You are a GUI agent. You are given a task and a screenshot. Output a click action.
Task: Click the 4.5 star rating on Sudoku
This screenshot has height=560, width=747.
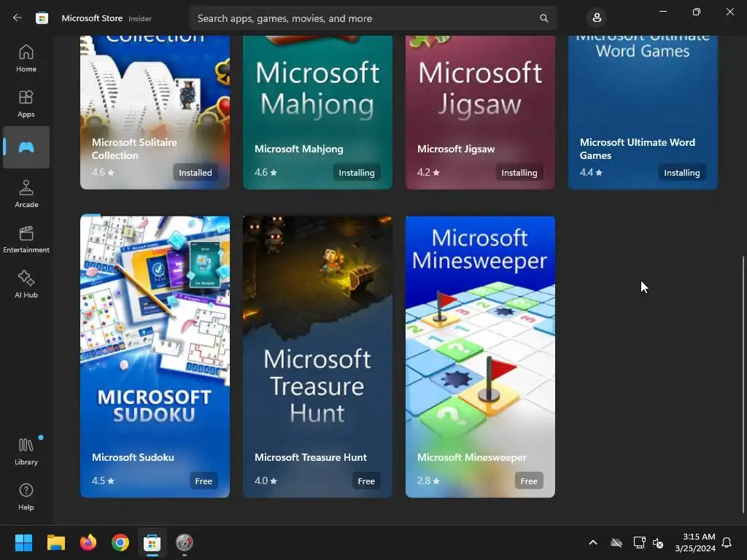(103, 481)
